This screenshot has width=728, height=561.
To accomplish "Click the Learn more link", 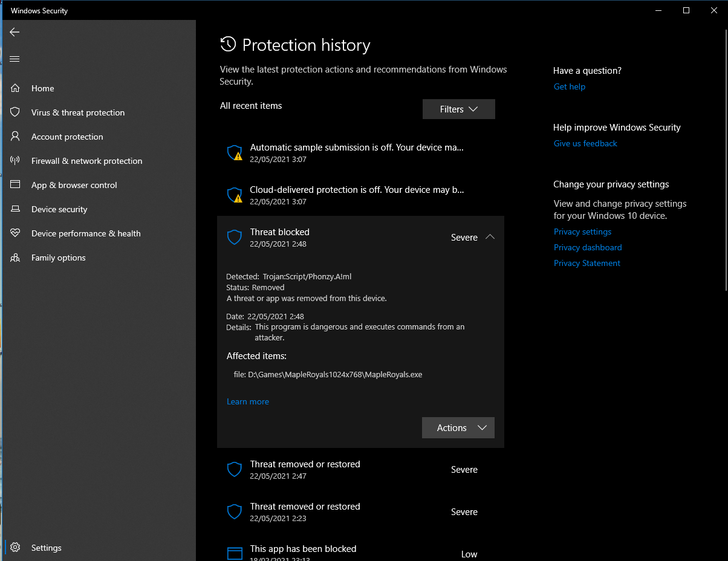I will click(x=248, y=402).
